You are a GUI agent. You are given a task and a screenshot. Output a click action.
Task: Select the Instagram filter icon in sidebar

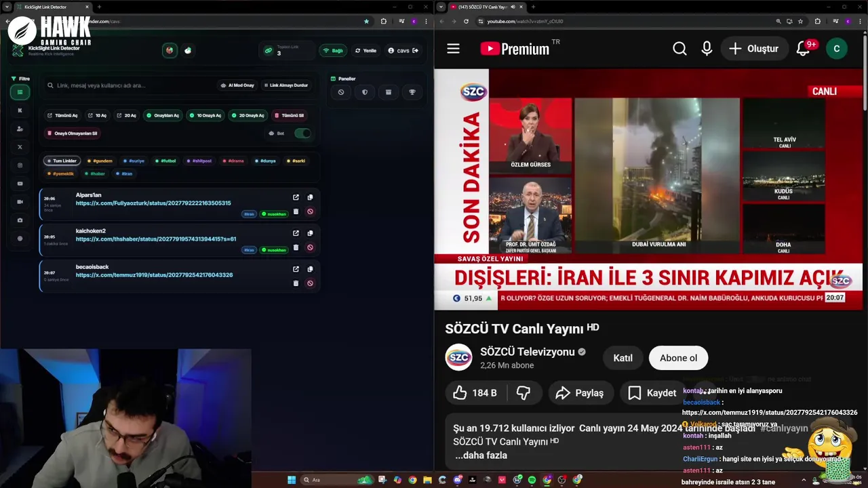[x=20, y=165]
